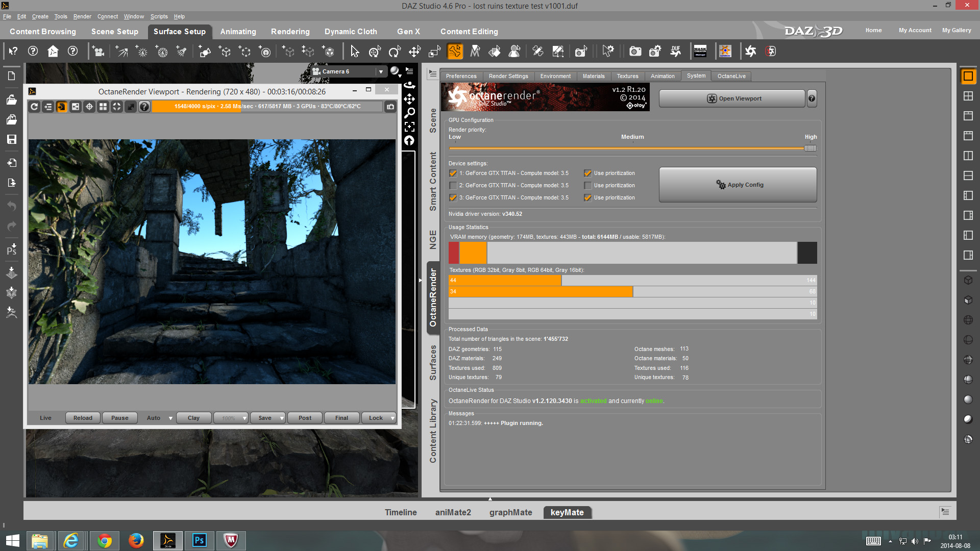Image resolution: width=980 pixels, height=551 pixels.
Task: Switch to the Render Settings tab
Action: (508, 76)
